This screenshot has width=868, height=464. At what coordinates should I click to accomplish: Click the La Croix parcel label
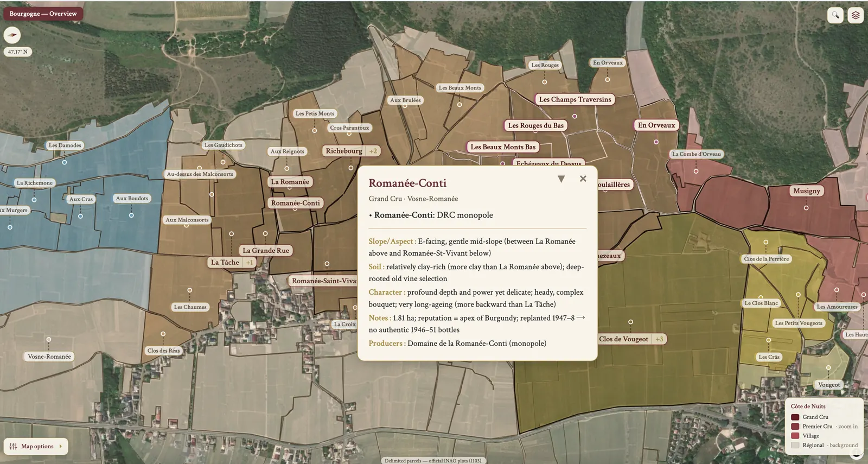tap(345, 325)
